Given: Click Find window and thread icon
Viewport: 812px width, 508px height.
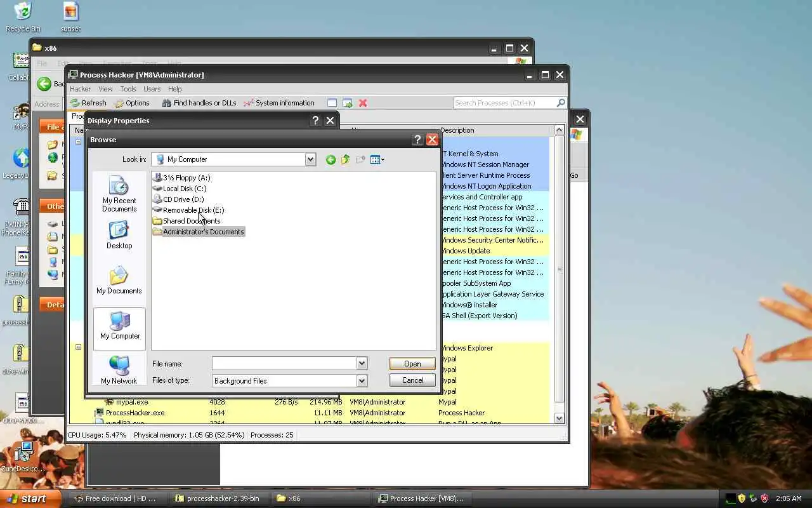Looking at the screenshot, I should pos(347,103).
